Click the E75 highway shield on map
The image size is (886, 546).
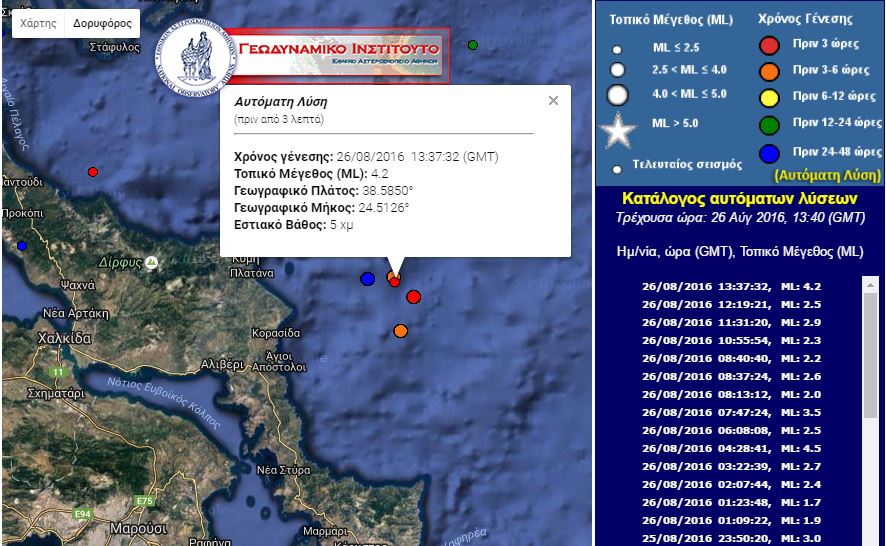(x=145, y=501)
